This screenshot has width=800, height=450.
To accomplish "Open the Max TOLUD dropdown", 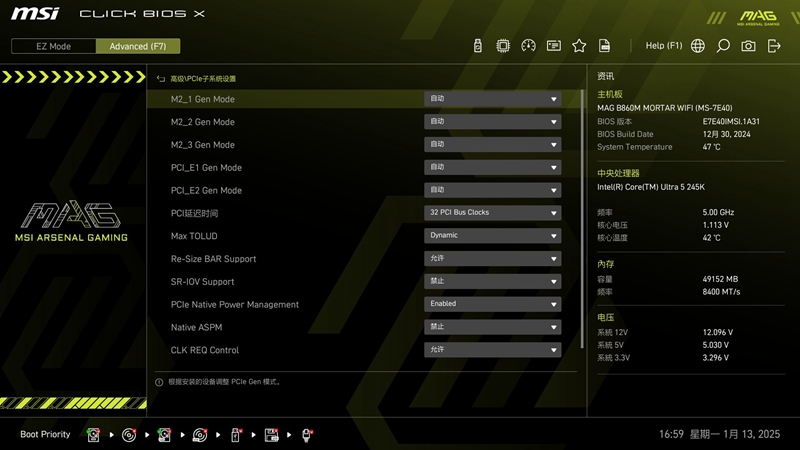I will [492, 236].
